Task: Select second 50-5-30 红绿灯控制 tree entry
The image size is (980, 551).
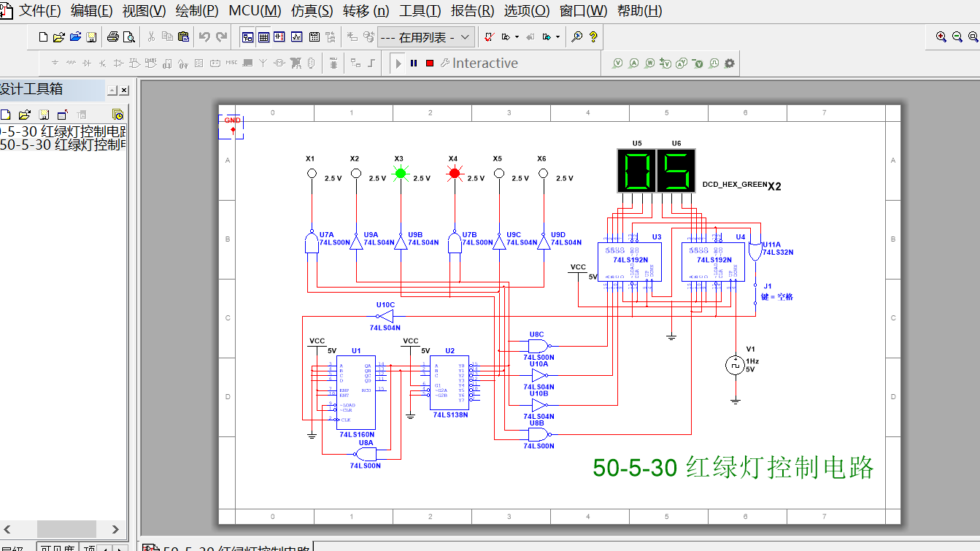Action: [63, 145]
